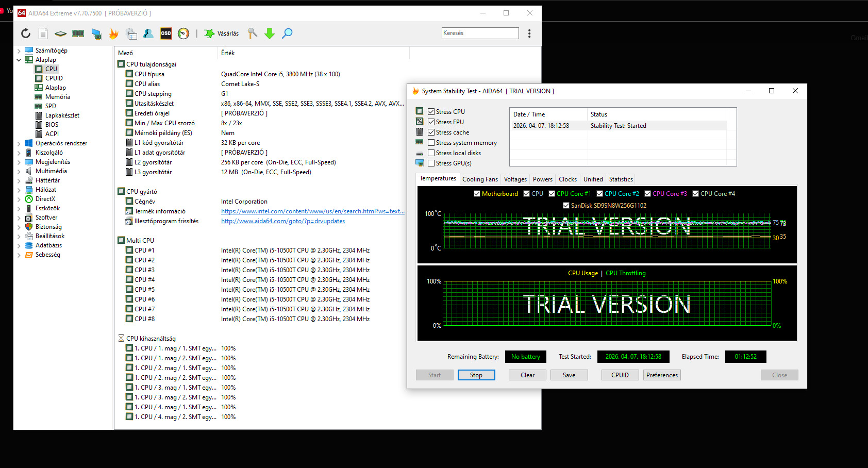Open the Statistics tab
The height and width of the screenshot is (468, 868).
621,179
